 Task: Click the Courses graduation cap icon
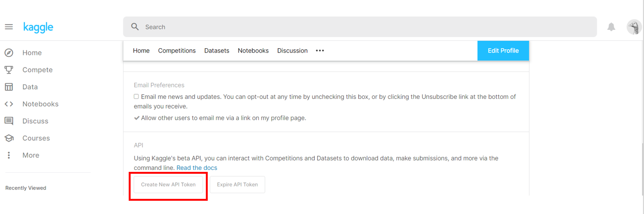click(x=9, y=138)
